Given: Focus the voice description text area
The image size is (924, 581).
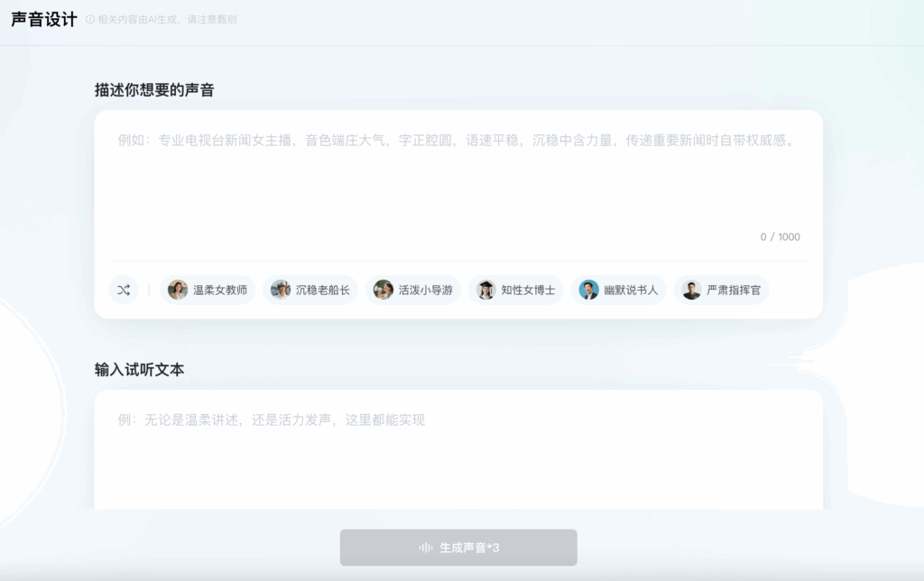Looking at the screenshot, I should [x=458, y=186].
